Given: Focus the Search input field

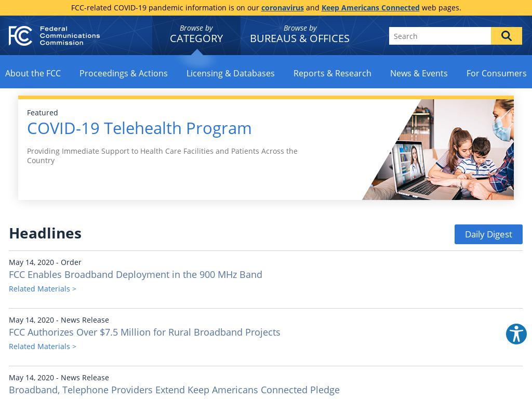Looking at the screenshot, I should point(440,36).
